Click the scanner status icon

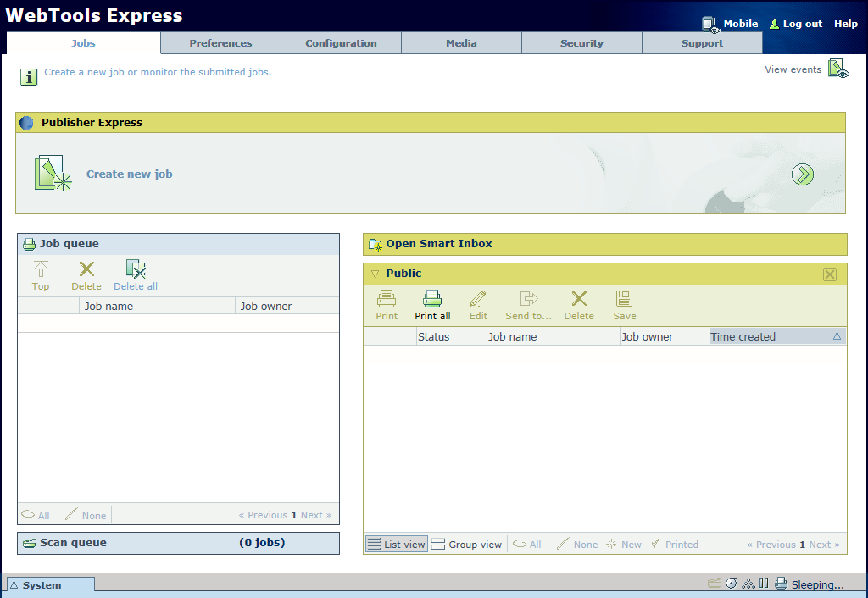coord(715,583)
